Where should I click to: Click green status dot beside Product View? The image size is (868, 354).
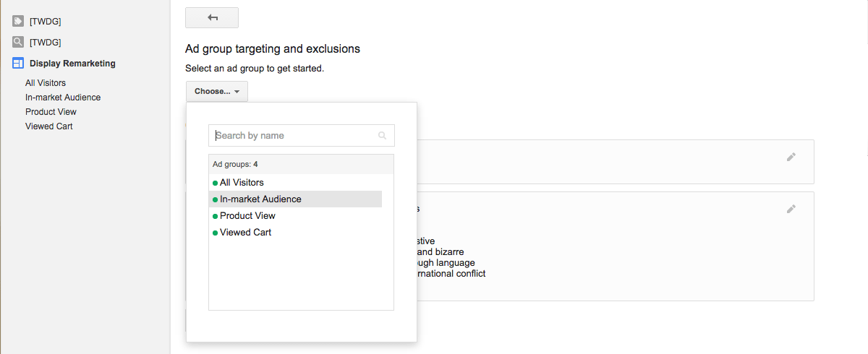215,217
